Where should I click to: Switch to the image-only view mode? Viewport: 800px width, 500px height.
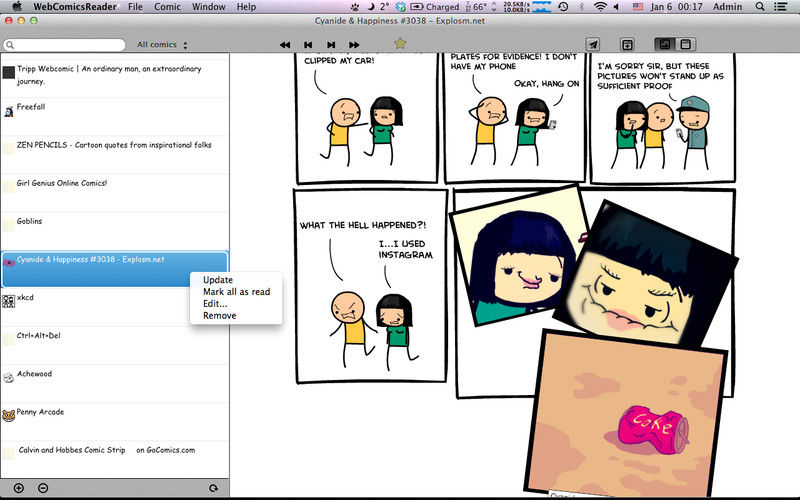[665, 44]
